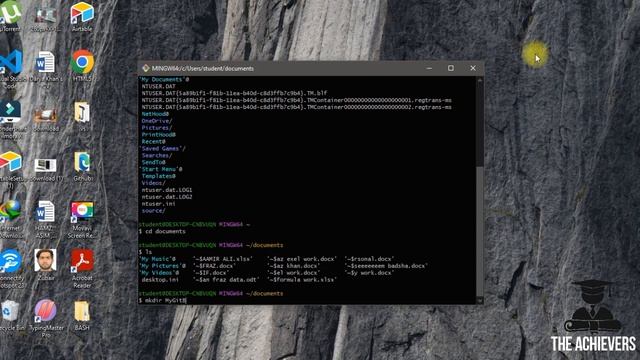
Task: Minimize the MINGW64 terminal window
Action: pos(429,68)
